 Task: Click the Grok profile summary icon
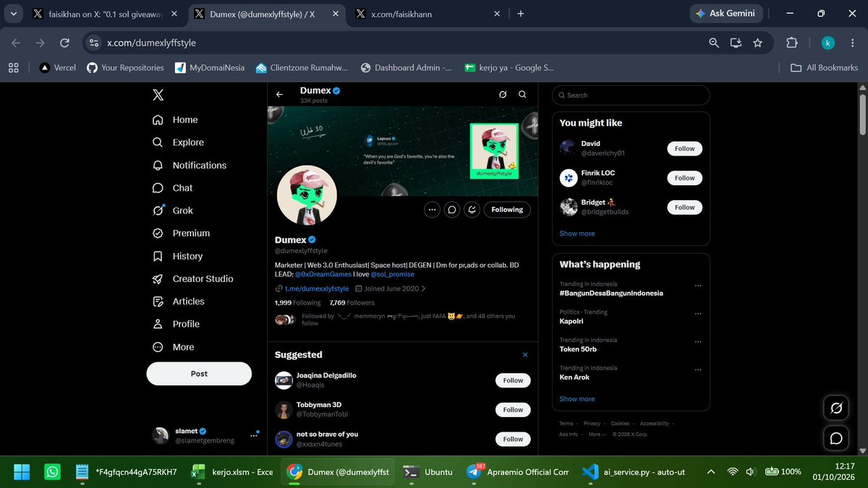click(503, 95)
